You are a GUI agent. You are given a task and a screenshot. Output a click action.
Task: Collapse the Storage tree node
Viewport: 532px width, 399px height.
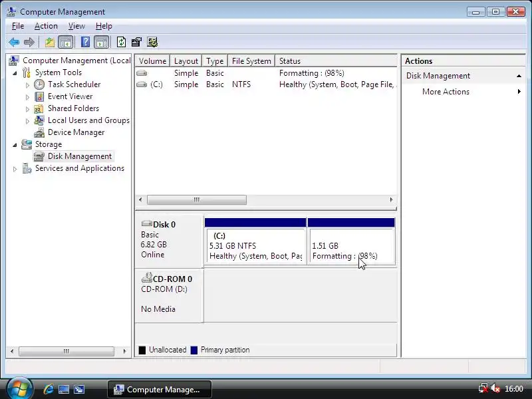tap(15, 145)
